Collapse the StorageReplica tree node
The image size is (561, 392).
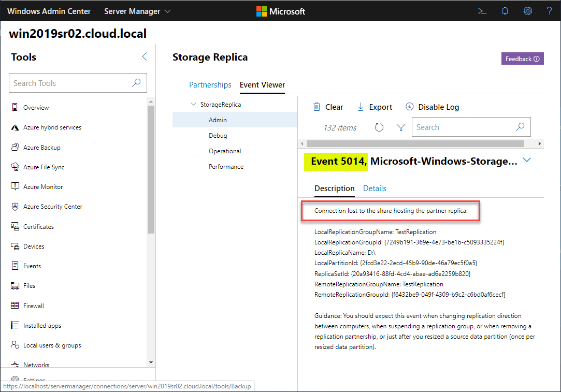click(193, 105)
